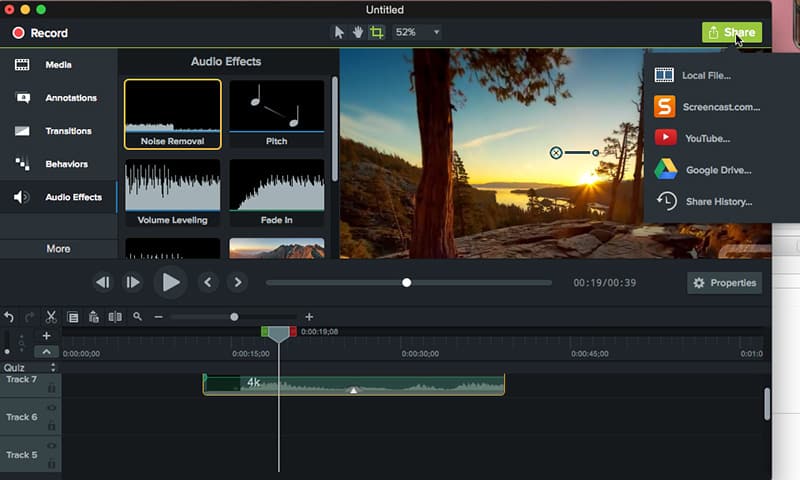Collapse the quiz/marker track with chevron
Viewport: 800px width, 480px height.
click(46, 352)
